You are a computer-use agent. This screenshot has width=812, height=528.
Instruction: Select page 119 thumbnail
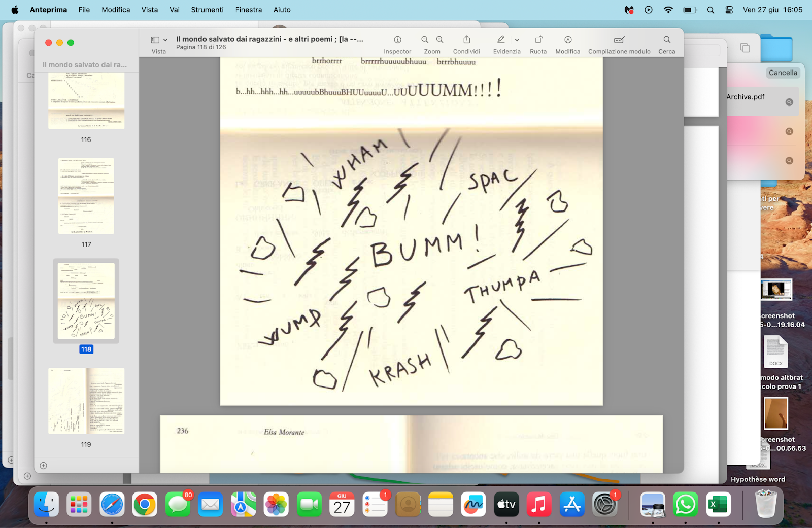(86, 401)
